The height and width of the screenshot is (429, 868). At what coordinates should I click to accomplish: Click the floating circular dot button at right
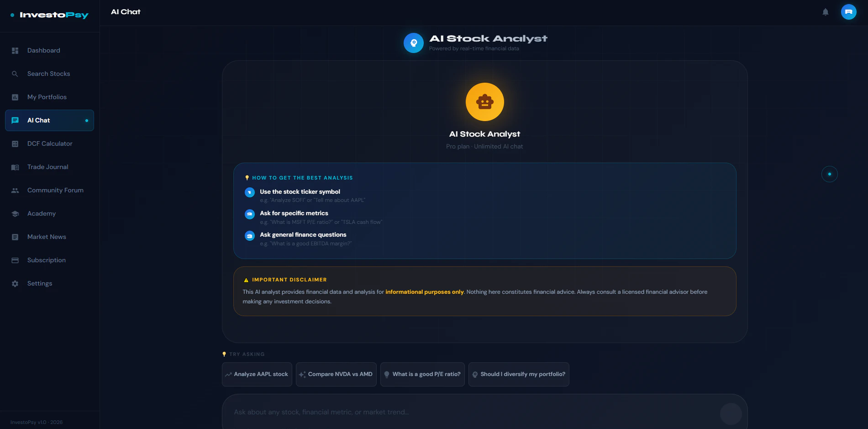click(830, 174)
